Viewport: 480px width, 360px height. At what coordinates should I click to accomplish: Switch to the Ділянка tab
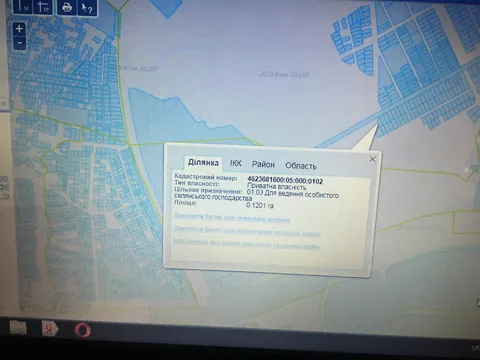tap(203, 163)
